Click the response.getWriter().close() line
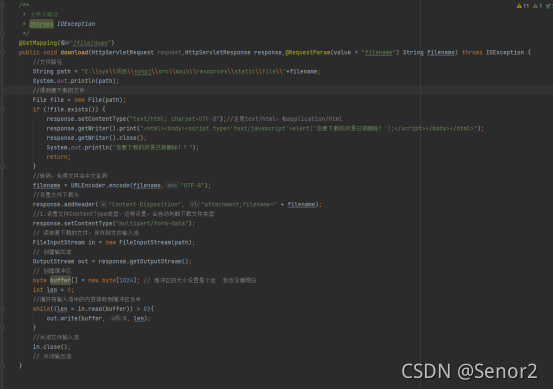The width and height of the screenshot is (553, 390). tap(97, 138)
